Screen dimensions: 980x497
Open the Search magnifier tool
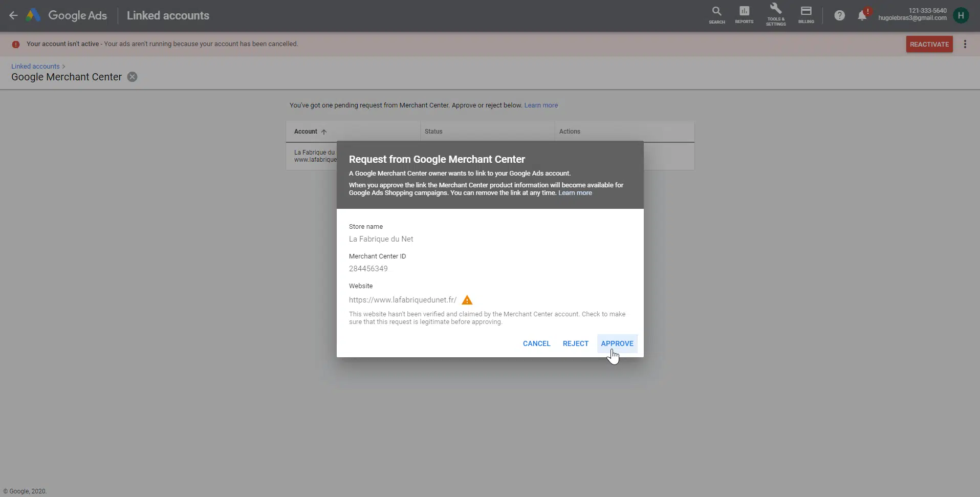click(x=716, y=15)
